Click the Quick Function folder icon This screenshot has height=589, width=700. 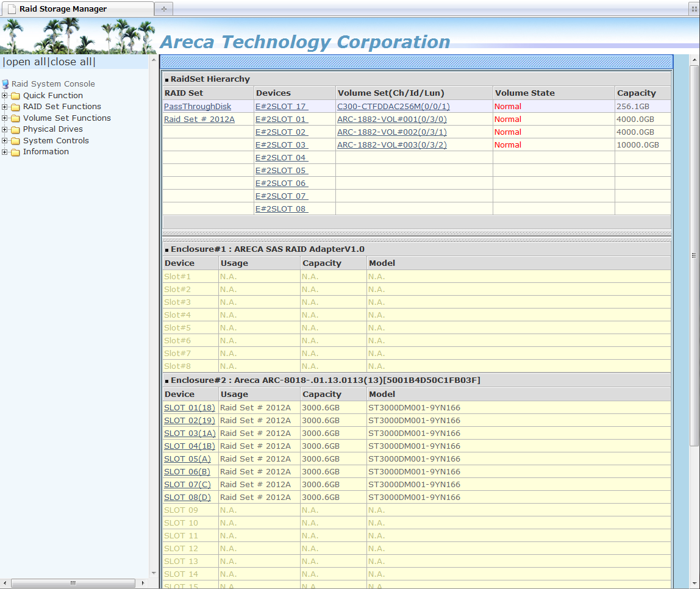15,96
